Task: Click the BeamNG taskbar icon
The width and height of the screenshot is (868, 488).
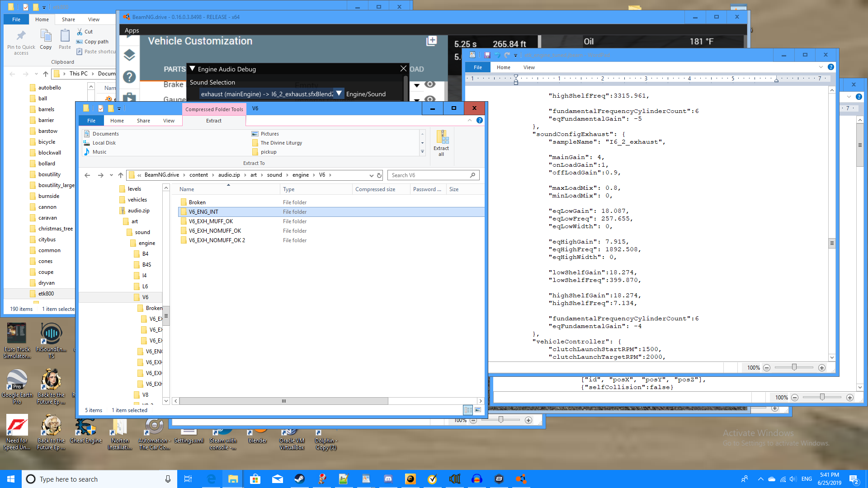Action: 521,479
